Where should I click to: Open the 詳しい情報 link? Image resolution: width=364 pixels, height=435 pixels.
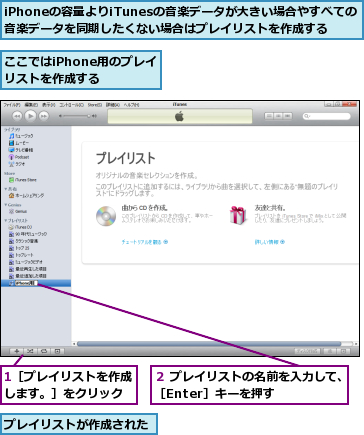(x=270, y=242)
